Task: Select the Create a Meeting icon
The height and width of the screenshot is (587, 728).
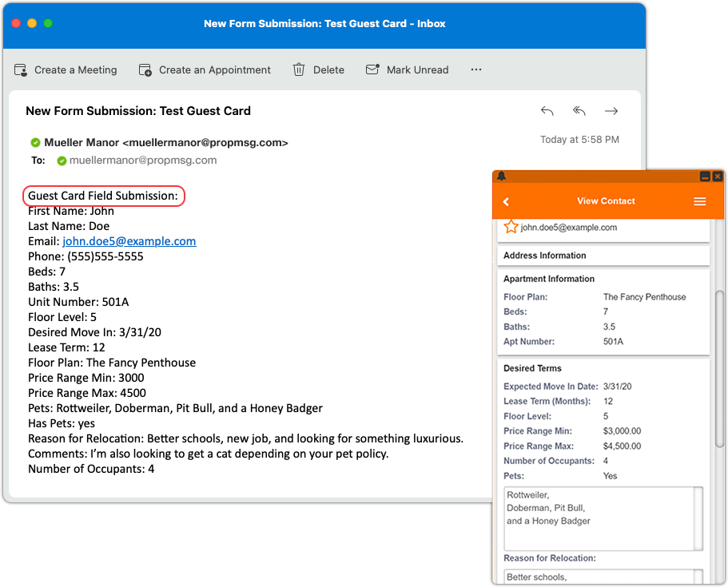Action: [x=20, y=70]
